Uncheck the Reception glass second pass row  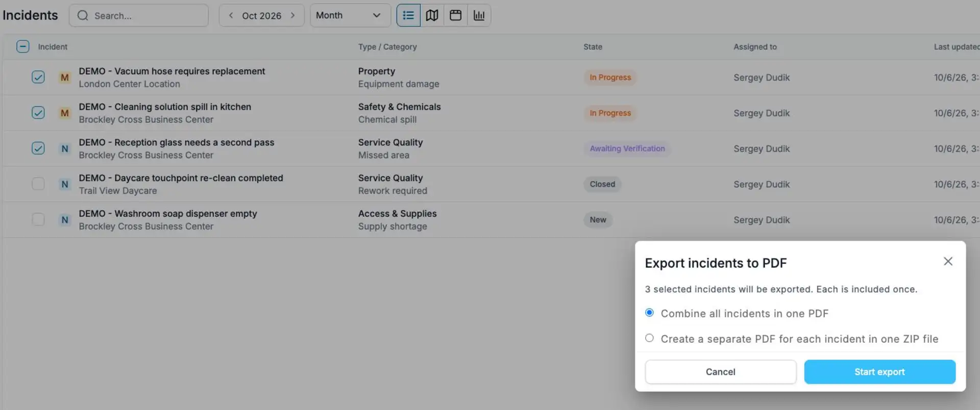38,148
